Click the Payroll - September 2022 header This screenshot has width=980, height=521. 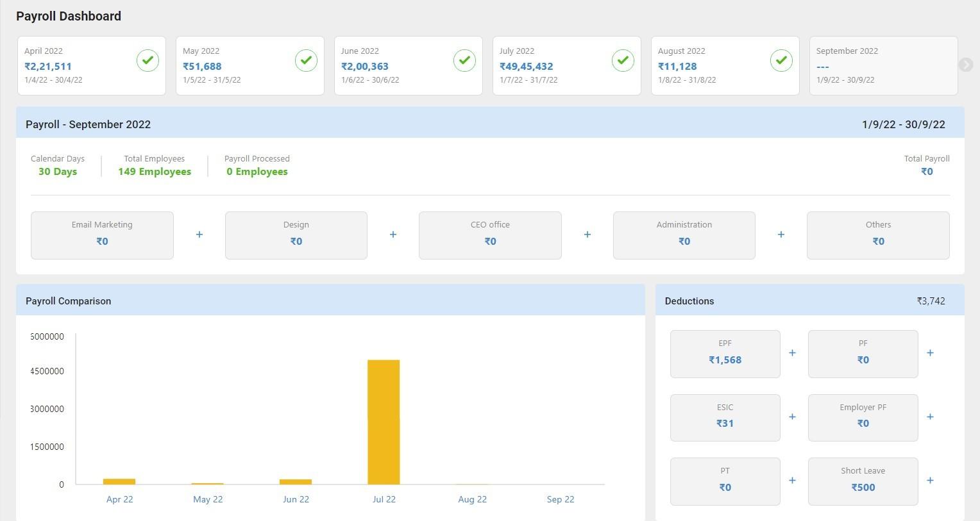click(x=89, y=124)
